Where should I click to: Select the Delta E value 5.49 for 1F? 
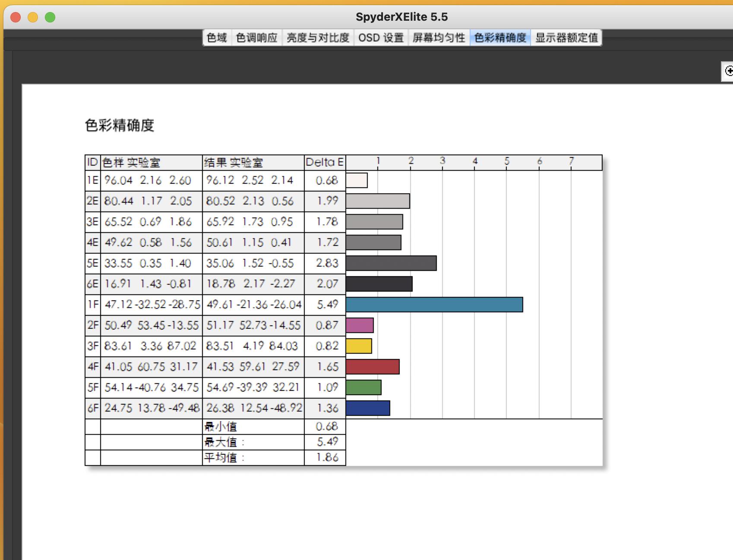click(x=327, y=304)
